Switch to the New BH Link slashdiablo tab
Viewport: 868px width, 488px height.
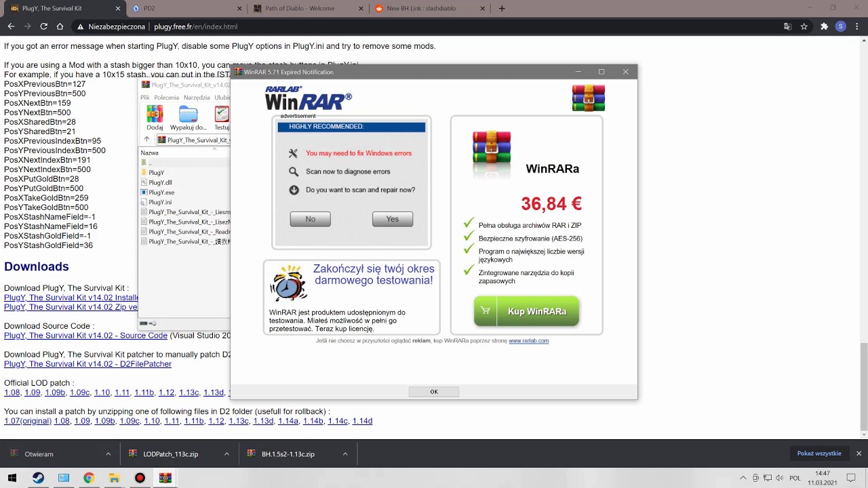coord(429,9)
